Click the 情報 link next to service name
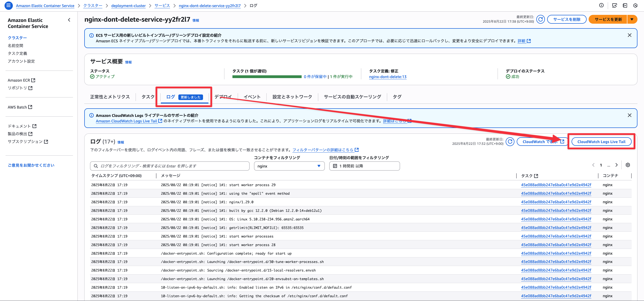Screen dimensions: 644x301 [x=196, y=20]
